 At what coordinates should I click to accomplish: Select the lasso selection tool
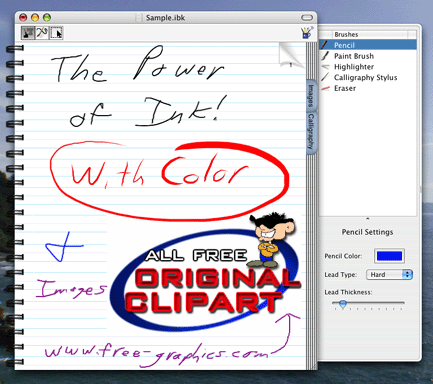pyautogui.click(x=42, y=33)
